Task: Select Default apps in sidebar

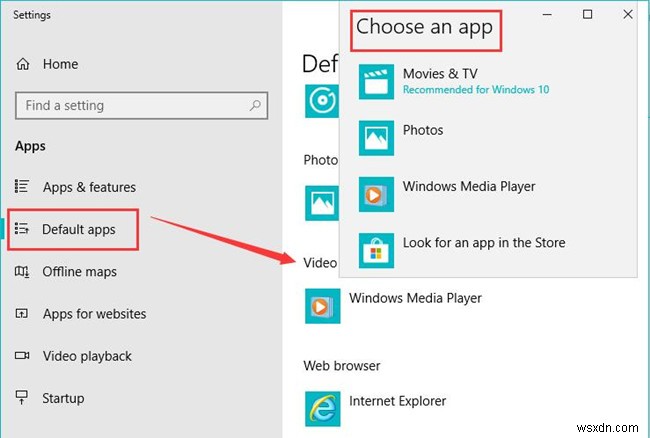Action: (73, 229)
